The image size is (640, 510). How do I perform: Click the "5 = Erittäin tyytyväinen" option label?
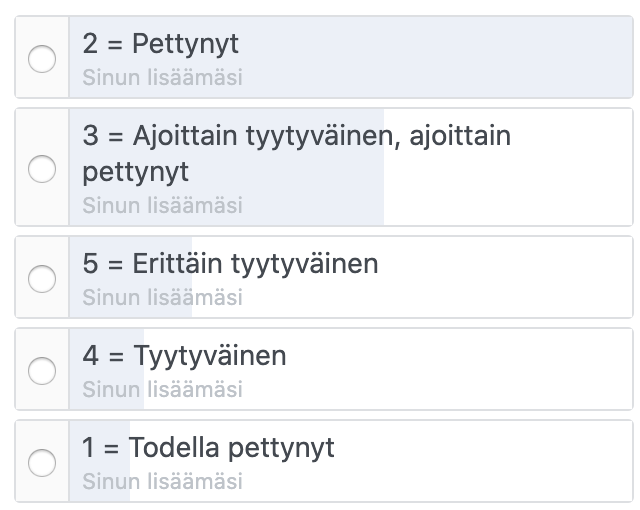tap(231, 264)
